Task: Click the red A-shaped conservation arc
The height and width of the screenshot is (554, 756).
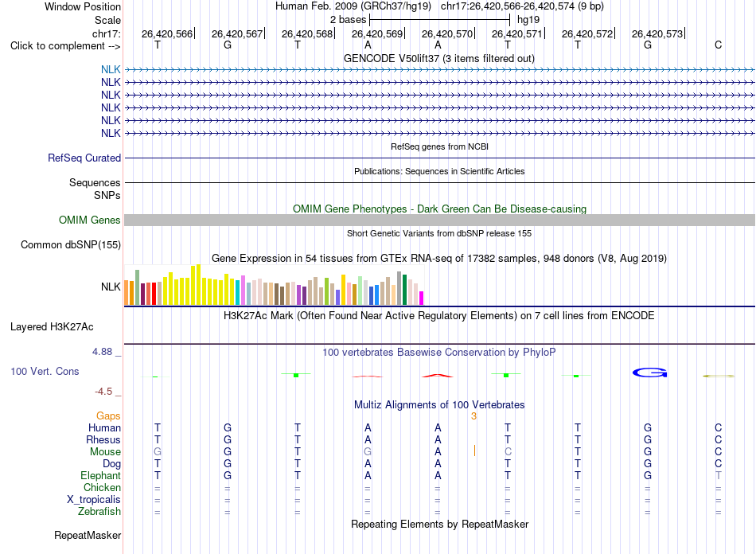Action: tap(438, 375)
